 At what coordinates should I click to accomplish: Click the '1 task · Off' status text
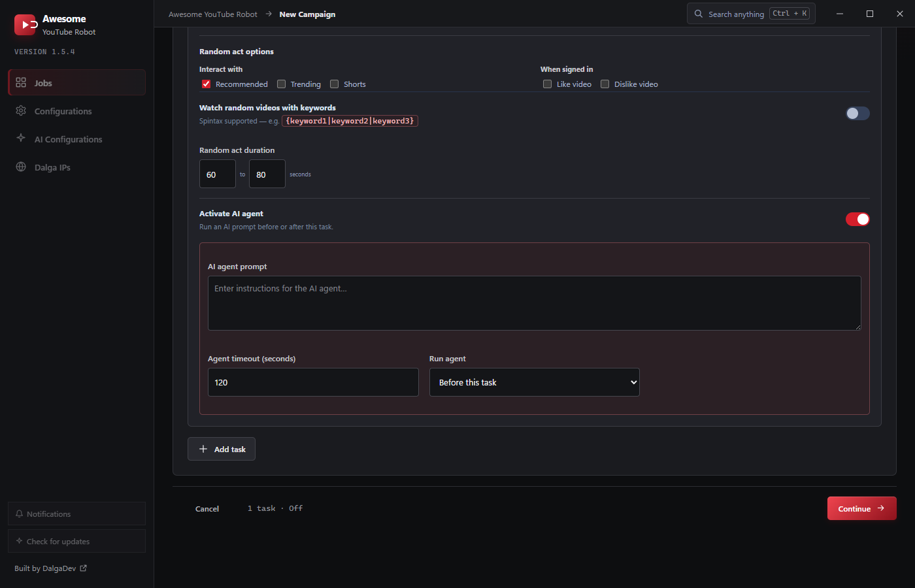(275, 508)
